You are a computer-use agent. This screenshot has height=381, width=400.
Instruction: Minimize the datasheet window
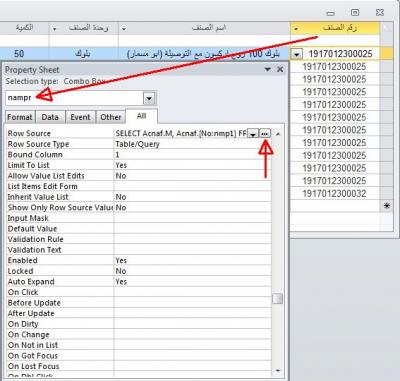pyautogui.click(x=330, y=13)
